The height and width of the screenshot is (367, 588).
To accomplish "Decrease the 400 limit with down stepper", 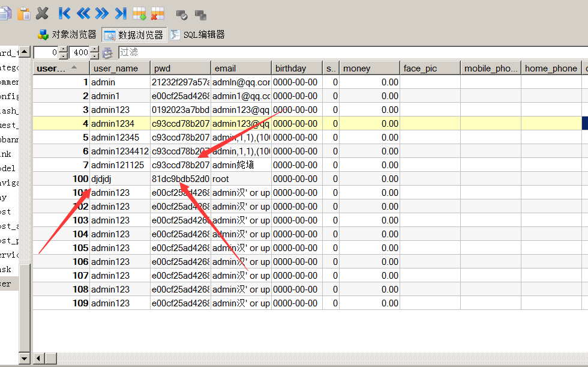I will click(x=95, y=56).
